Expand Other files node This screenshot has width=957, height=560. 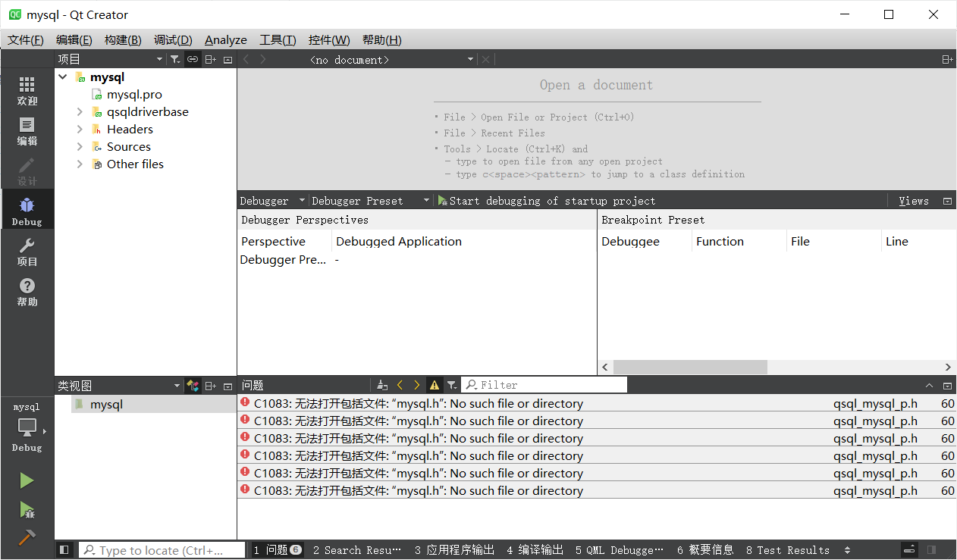80,164
